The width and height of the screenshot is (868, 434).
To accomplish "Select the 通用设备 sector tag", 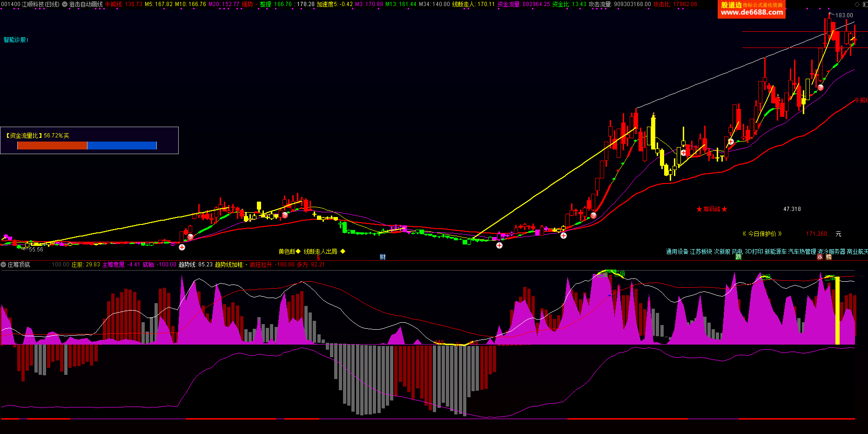I will coord(677,251).
